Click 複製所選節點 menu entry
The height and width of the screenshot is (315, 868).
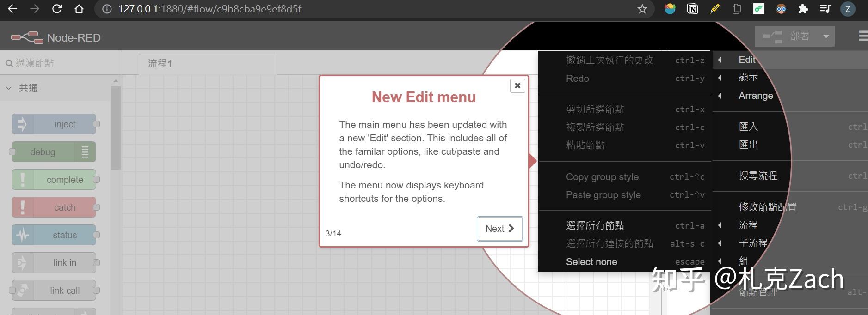(x=625, y=127)
